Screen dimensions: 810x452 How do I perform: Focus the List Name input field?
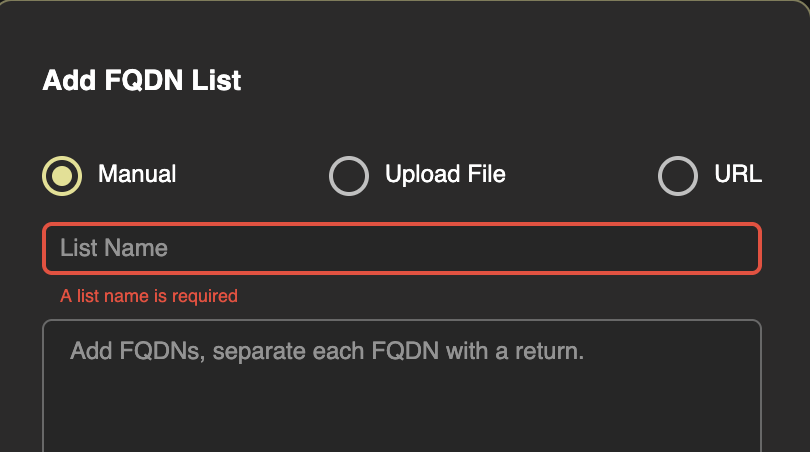tap(402, 248)
